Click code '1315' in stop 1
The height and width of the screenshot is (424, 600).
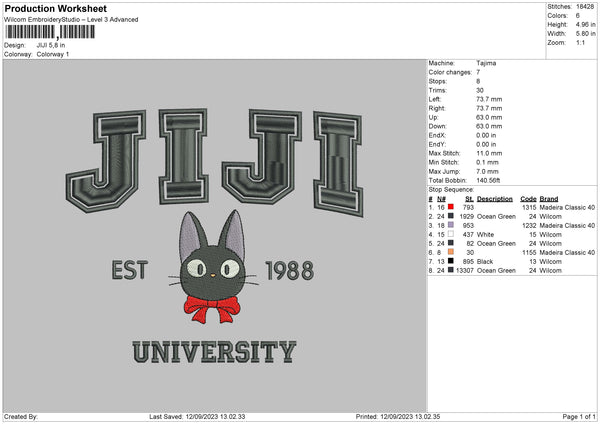(529, 207)
